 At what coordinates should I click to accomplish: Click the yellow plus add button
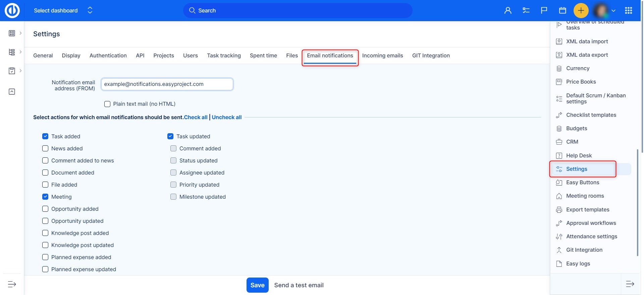click(581, 11)
